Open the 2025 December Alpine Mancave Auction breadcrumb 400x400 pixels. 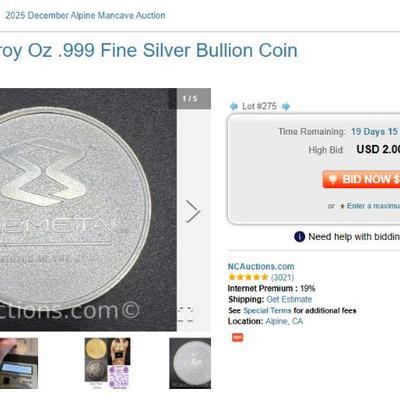click(85, 15)
